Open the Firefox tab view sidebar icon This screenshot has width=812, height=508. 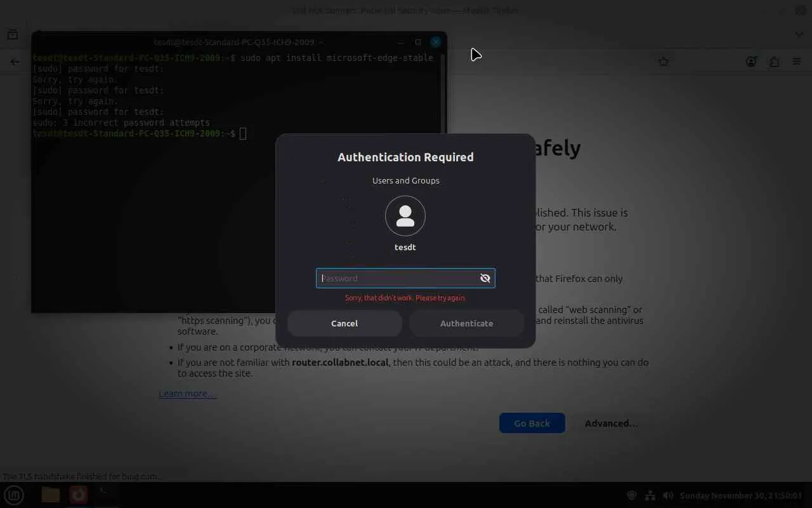pyautogui.click(x=13, y=34)
